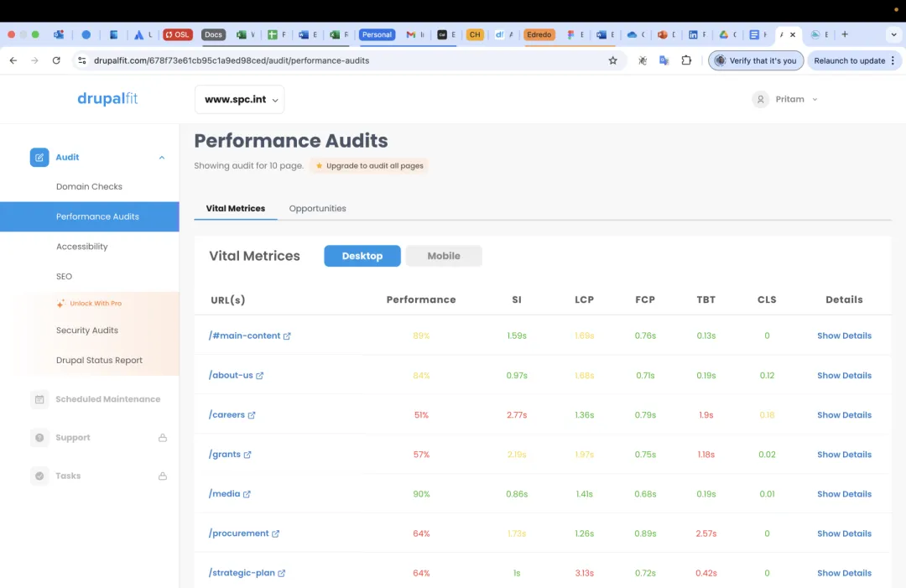
Task: Switch vital metrics to Mobile view
Action: (444, 256)
